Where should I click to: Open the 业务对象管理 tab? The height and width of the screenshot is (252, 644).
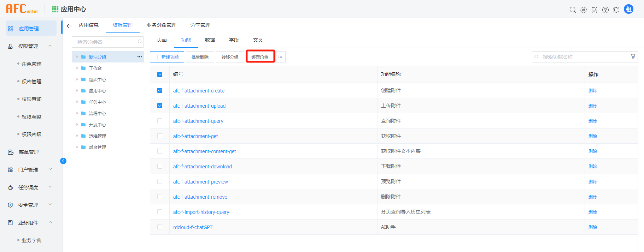[161, 25]
